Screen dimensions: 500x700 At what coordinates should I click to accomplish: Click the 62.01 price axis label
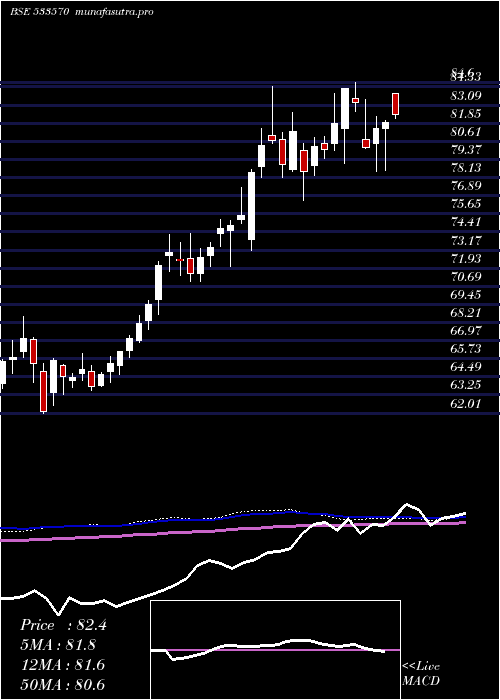click(466, 404)
